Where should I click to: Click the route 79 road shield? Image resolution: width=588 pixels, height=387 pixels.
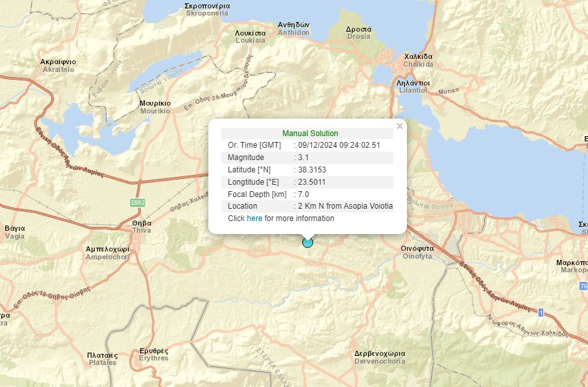tap(583, 286)
